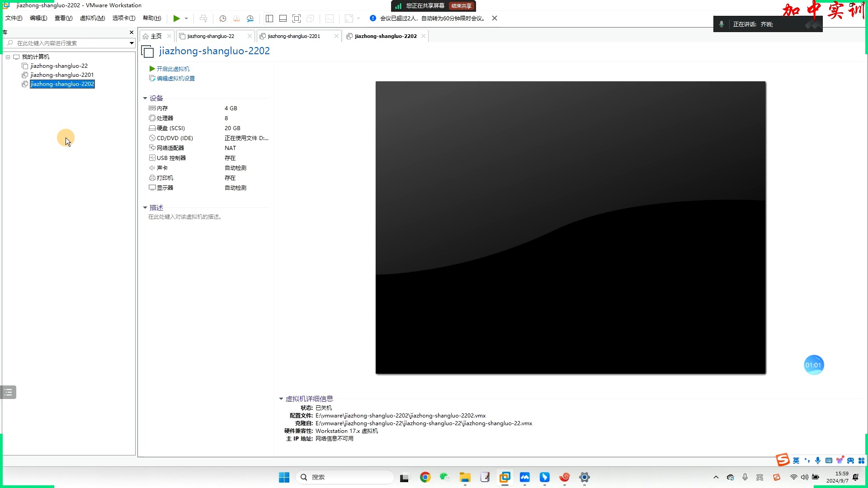
Task: Close the jiazhong-shangluo-2201 tab
Action: click(336, 36)
